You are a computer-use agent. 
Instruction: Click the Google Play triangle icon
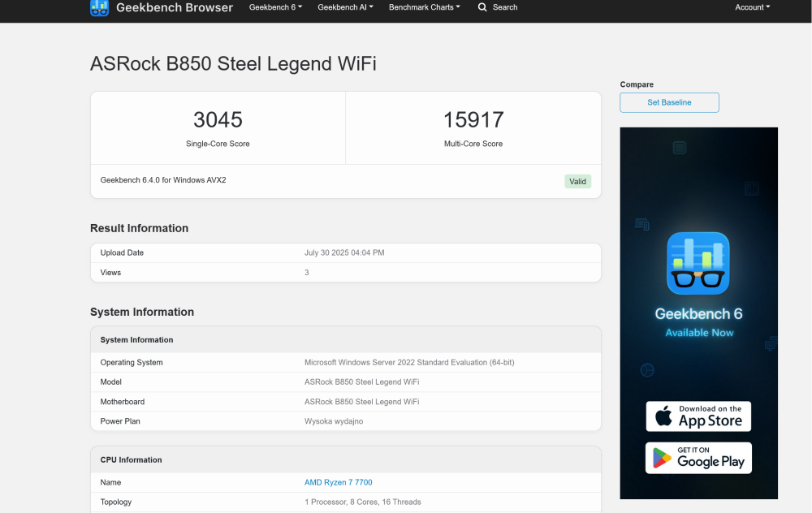660,457
